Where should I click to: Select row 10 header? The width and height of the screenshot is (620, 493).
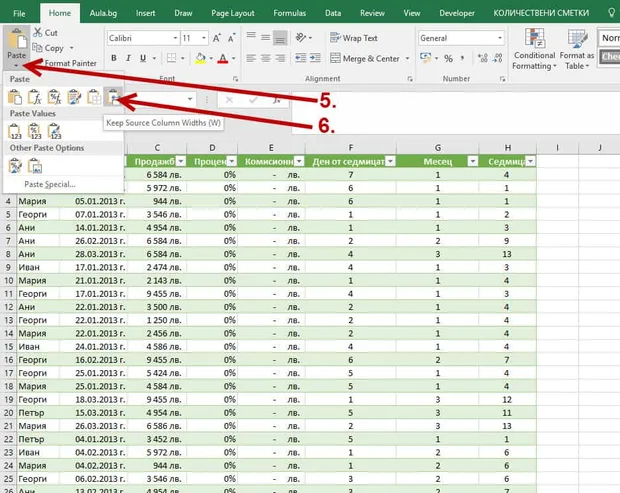[x=8, y=281]
